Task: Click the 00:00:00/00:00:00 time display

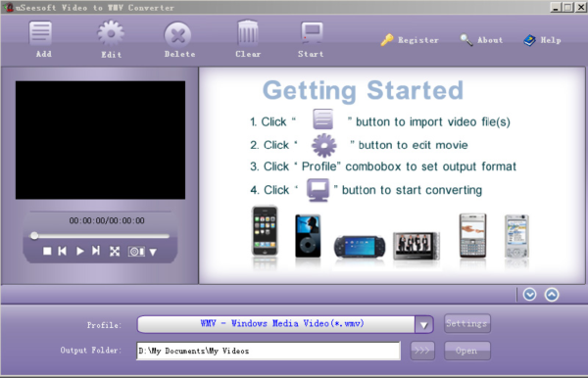Action: coord(107,220)
